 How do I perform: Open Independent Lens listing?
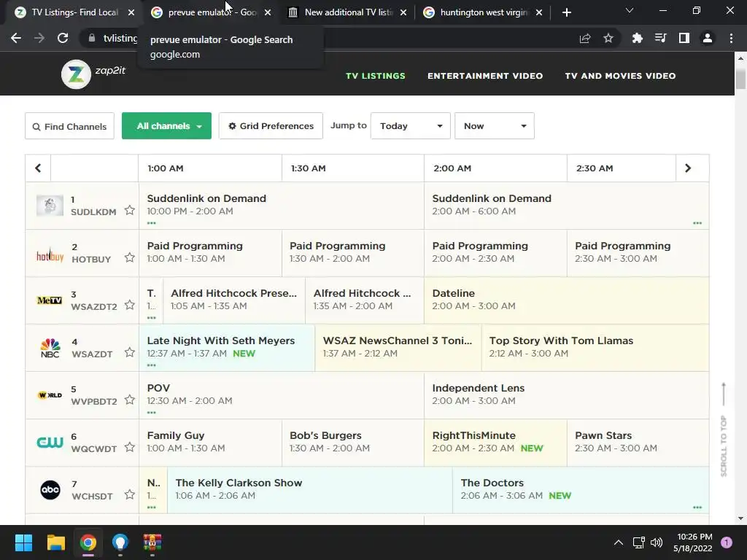[566, 395]
